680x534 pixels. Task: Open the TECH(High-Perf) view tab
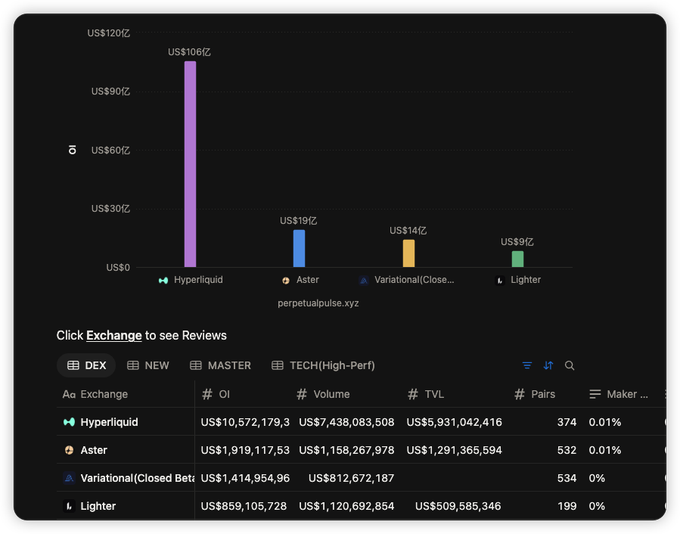click(x=323, y=365)
